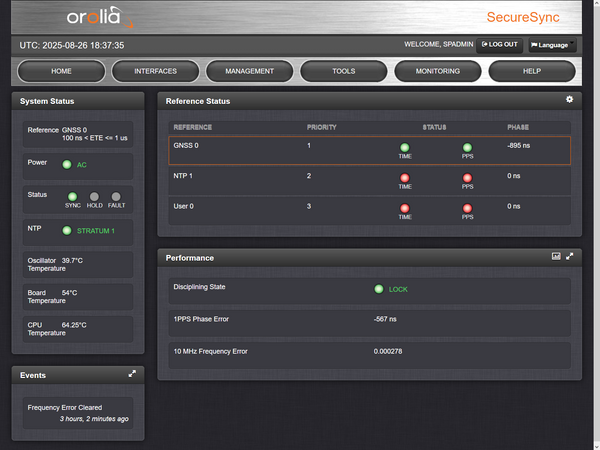The height and width of the screenshot is (450, 600).
Task: Open Reference Status settings gear
Action: (569, 99)
